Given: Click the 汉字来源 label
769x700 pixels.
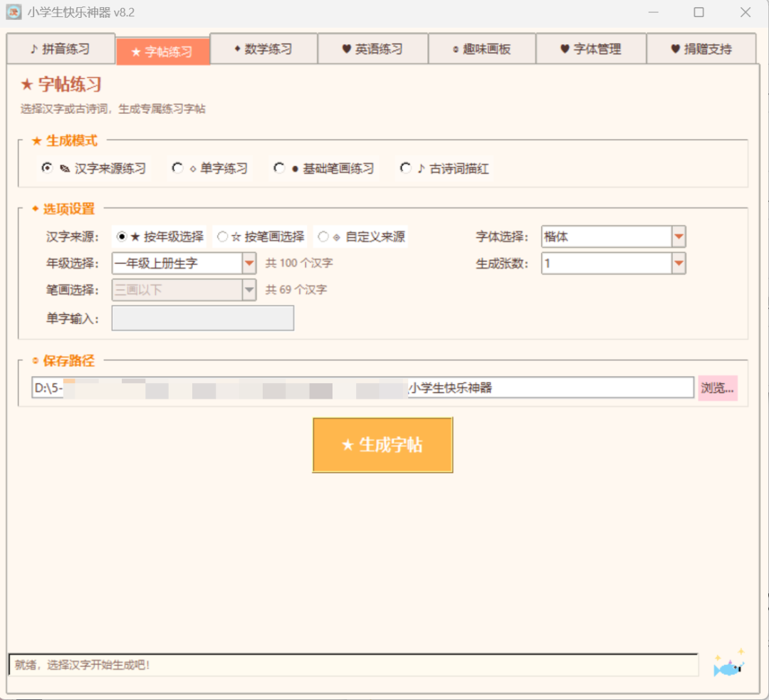Looking at the screenshot, I should 73,237.
